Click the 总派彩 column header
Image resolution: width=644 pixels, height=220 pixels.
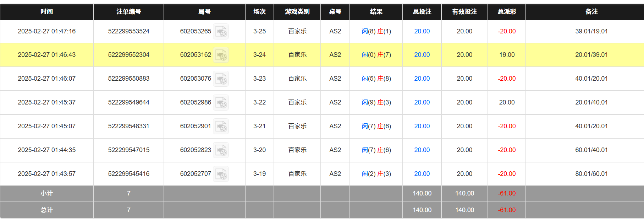[507, 12]
